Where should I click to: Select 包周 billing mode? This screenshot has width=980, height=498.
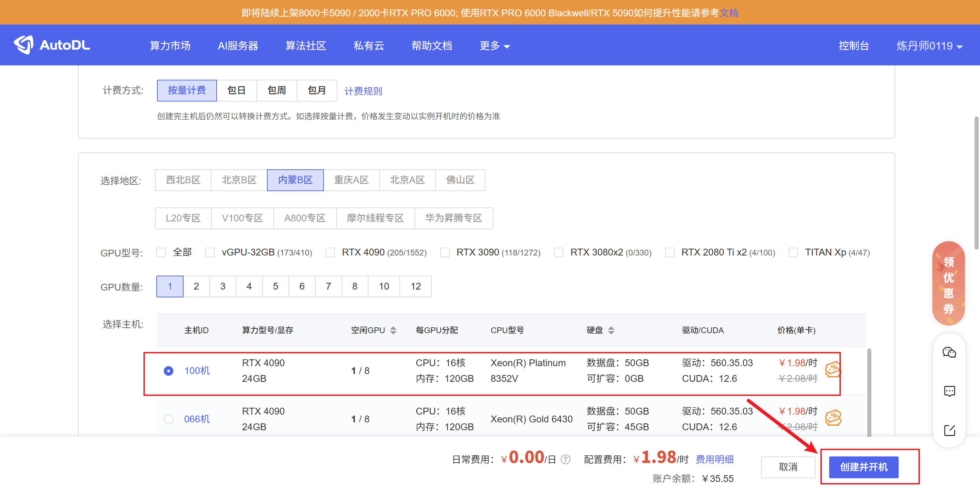(276, 91)
